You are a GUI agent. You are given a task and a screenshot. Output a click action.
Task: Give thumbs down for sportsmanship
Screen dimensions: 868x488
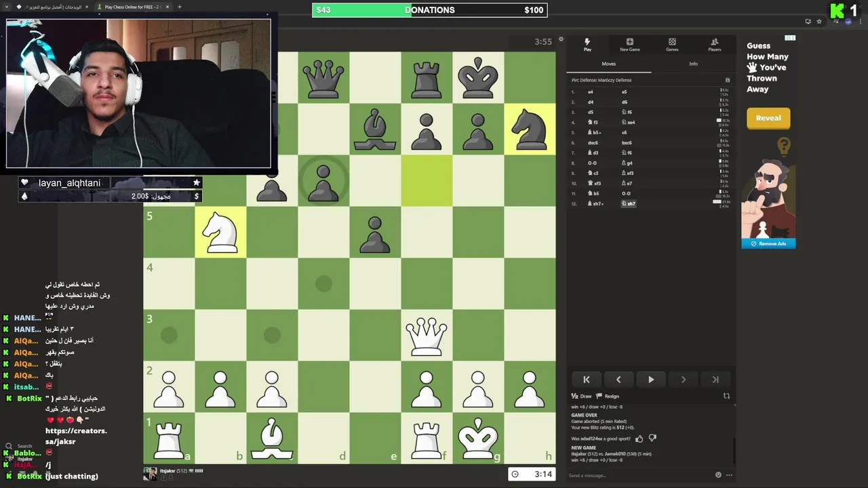click(652, 439)
